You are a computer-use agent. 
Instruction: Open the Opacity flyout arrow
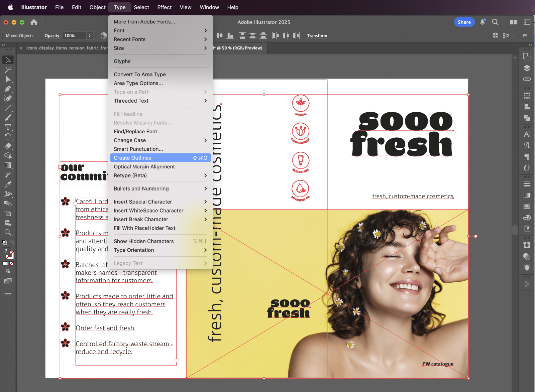pyautogui.click(x=90, y=36)
